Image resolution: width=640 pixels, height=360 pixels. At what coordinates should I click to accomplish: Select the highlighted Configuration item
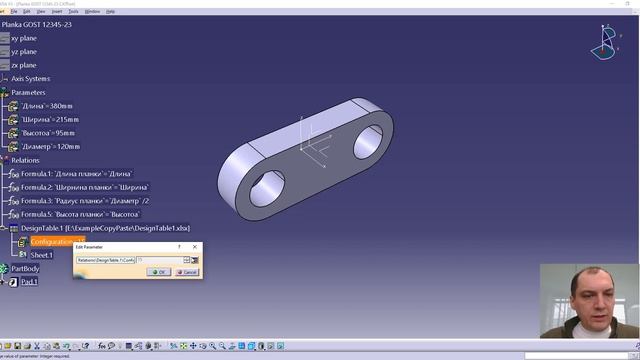pyautogui.click(x=58, y=242)
